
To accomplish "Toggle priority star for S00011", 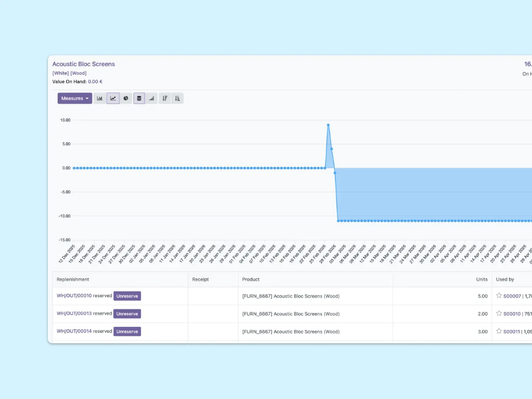I will point(499,331).
